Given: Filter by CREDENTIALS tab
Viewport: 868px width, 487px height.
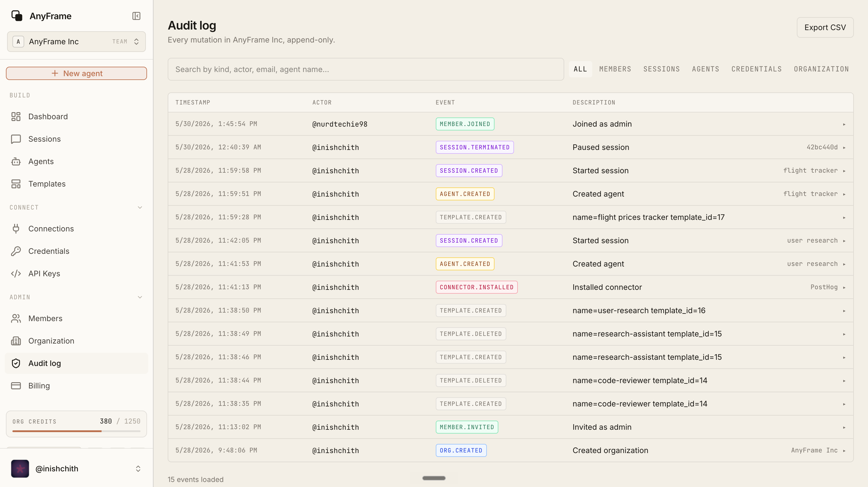Looking at the screenshot, I should [756, 69].
